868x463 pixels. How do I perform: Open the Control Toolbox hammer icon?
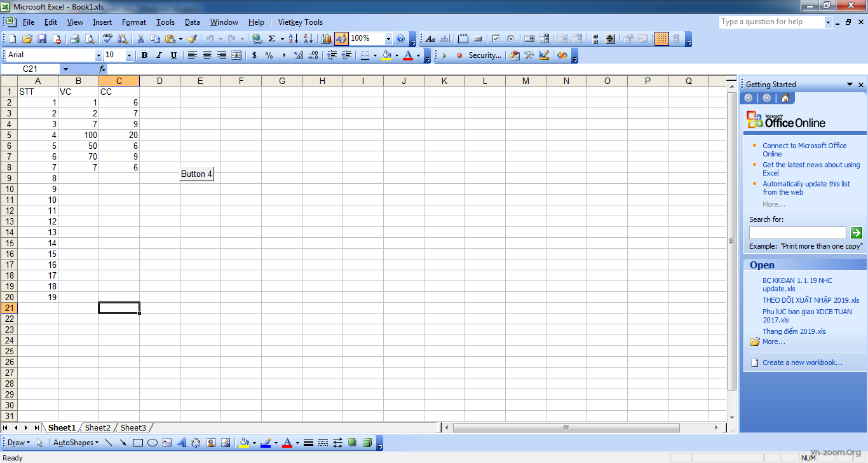(529, 55)
